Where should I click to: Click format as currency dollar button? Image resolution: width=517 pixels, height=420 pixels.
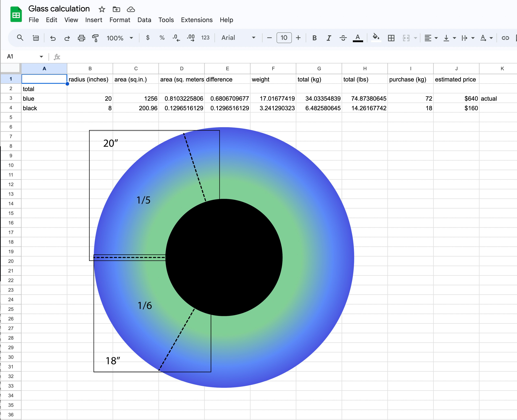point(148,38)
